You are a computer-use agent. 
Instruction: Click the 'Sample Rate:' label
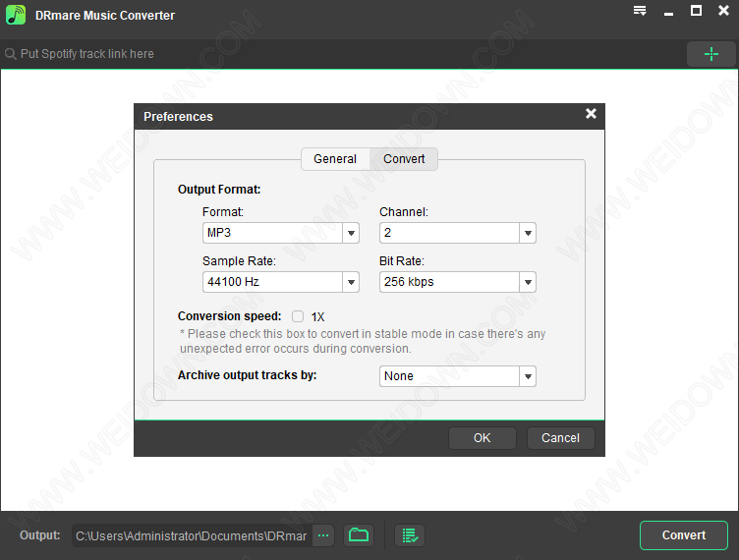coord(239,261)
